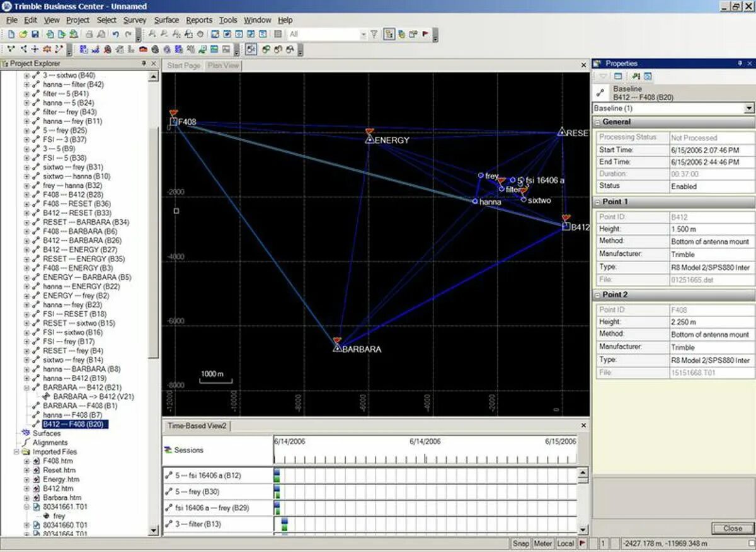Click the Save floppy disk icon
Viewport: 756px width, 552px height.
click(35, 34)
